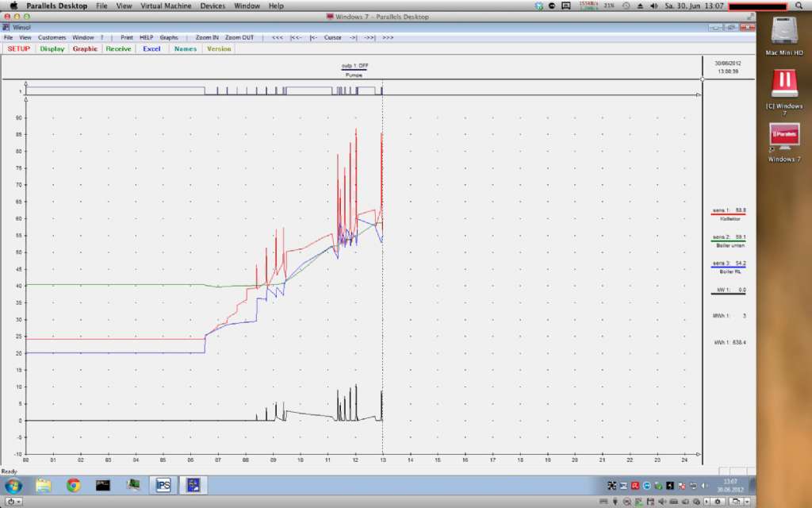This screenshot has height=508, width=812.
Task: Click Zoom IN on the toolbar
Action: click(x=207, y=37)
